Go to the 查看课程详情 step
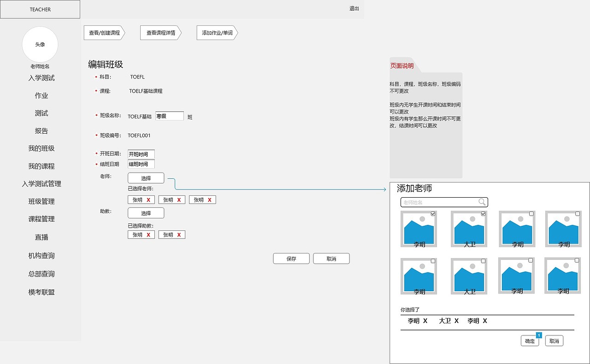The width and height of the screenshot is (590, 364). (x=161, y=33)
